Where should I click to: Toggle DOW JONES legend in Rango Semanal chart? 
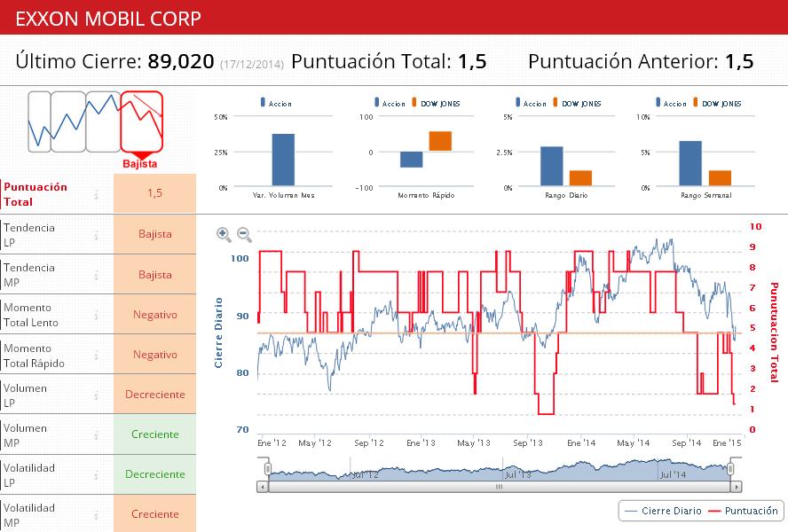(x=717, y=103)
